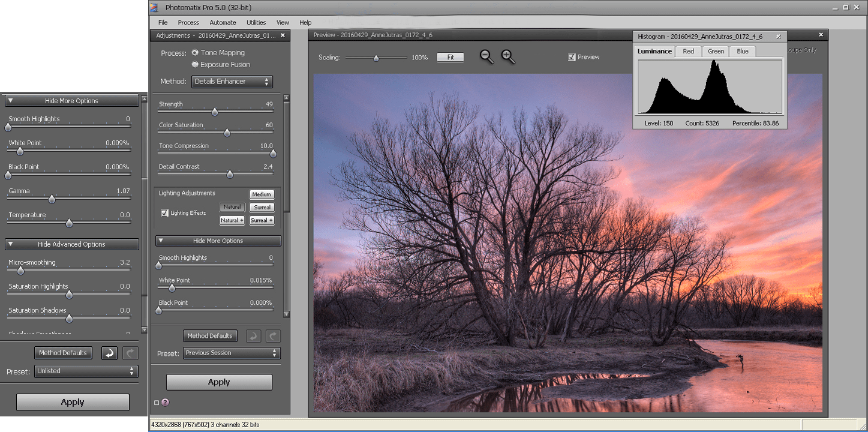Screen dimensions: 868x432
Task: Click the Scaling slider in the Preview window
Action: point(376,58)
